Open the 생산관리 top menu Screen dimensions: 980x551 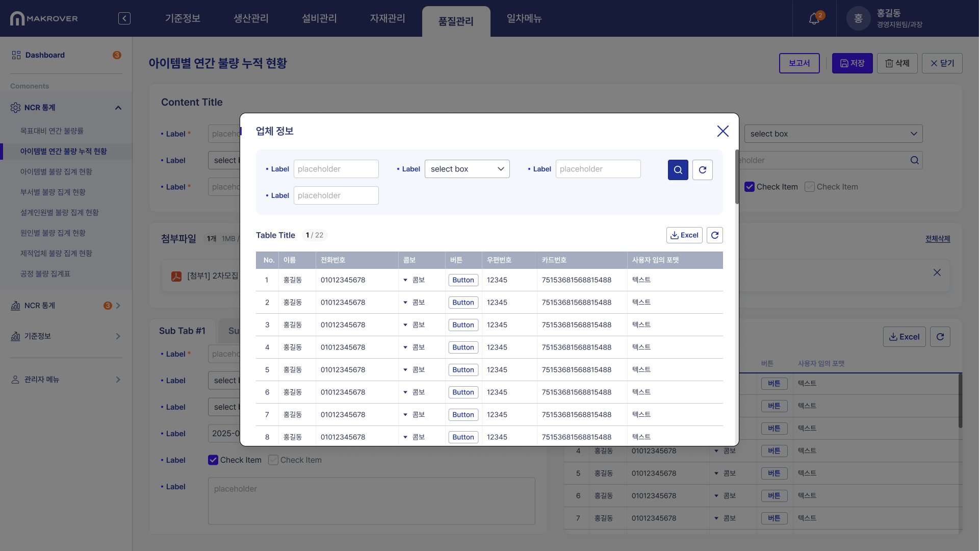pyautogui.click(x=251, y=18)
